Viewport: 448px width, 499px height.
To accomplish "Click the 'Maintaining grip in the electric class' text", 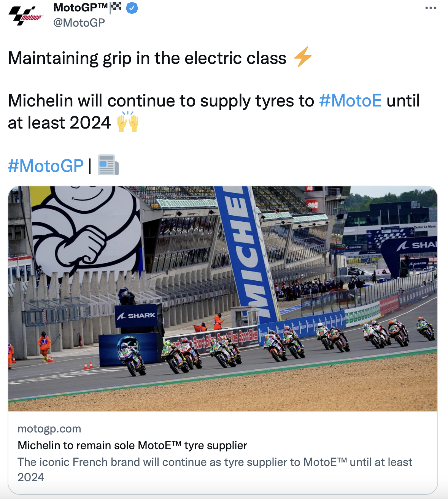I will point(147,58).
